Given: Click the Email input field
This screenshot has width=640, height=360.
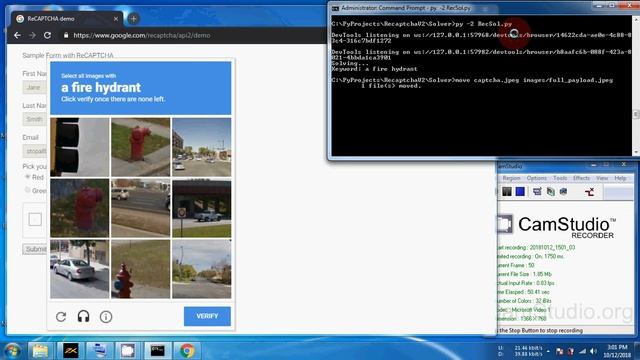Looking at the screenshot, I should click(34, 151).
